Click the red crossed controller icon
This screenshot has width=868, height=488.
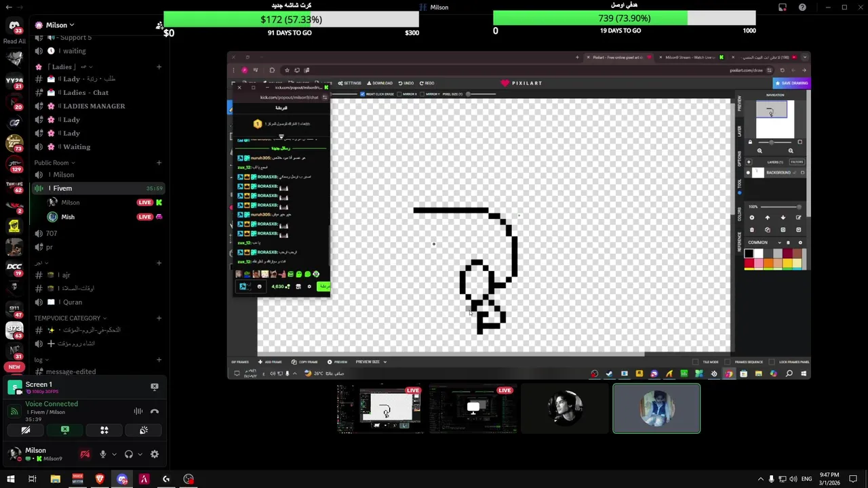[85, 454]
